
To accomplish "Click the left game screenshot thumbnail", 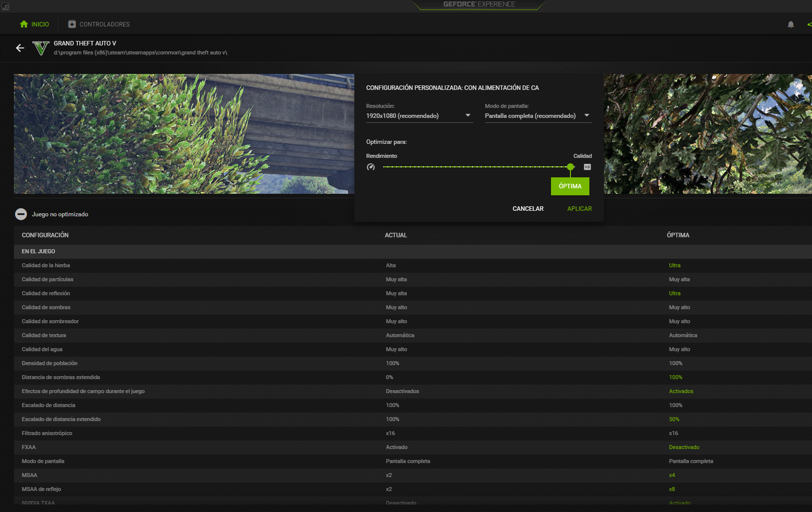I will tap(184, 134).
